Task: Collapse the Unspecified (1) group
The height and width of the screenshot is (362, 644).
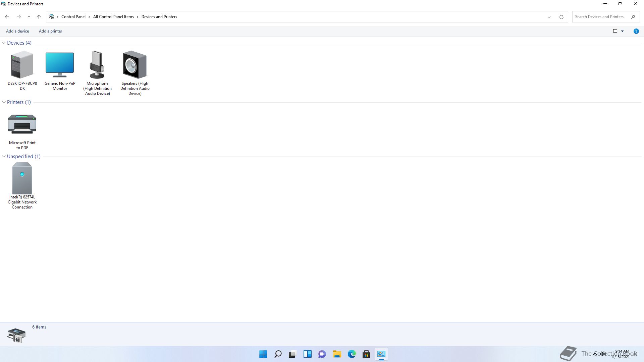Action: click(4, 157)
